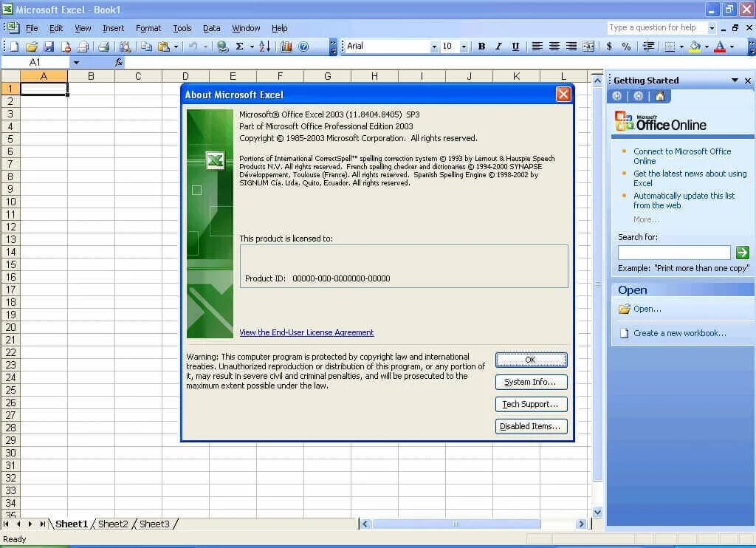The width and height of the screenshot is (756, 548).
Task: Open the Font Color dropdown arrow
Action: [732, 47]
